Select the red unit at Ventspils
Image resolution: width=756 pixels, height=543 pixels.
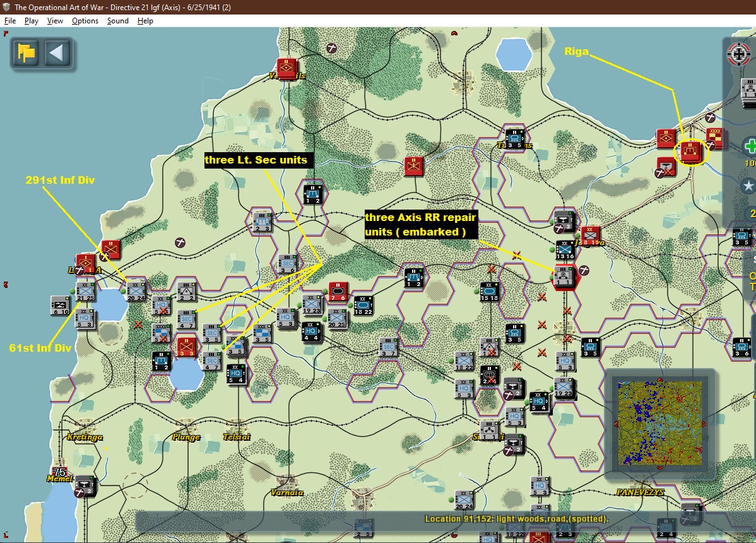pyautogui.click(x=286, y=68)
